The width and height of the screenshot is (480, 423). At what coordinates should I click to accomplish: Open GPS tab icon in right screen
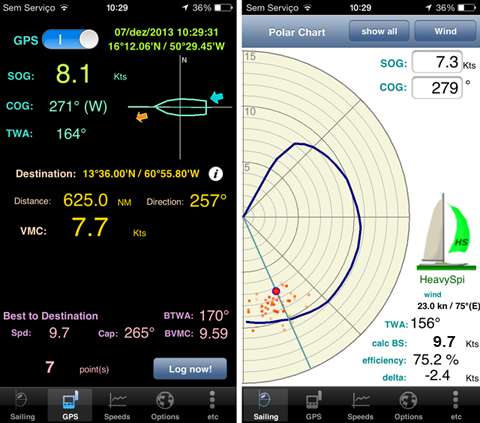click(x=314, y=405)
